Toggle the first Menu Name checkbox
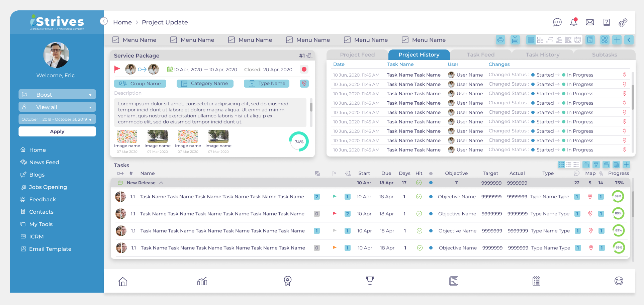The image size is (644, 305). [x=116, y=40]
